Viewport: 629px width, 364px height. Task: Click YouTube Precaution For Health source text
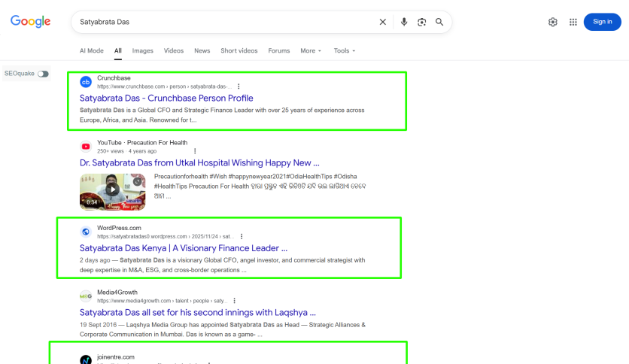point(142,143)
